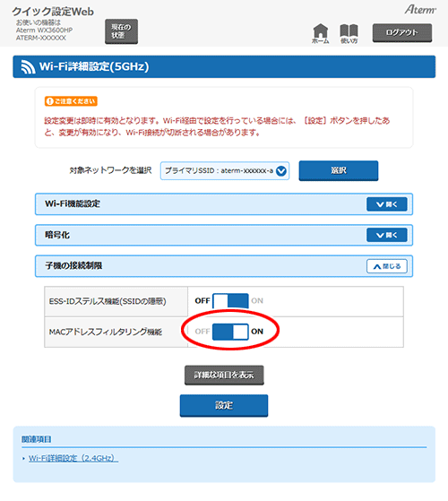This screenshot has height=501, width=448.
Task: Expand the 暗号化 section
Action: [x=387, y=235]
